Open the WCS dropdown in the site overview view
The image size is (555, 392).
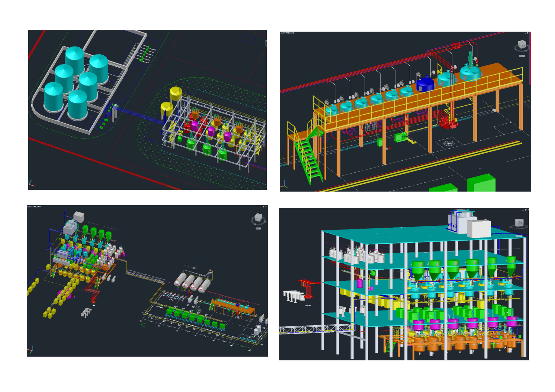tap(258, 228)
